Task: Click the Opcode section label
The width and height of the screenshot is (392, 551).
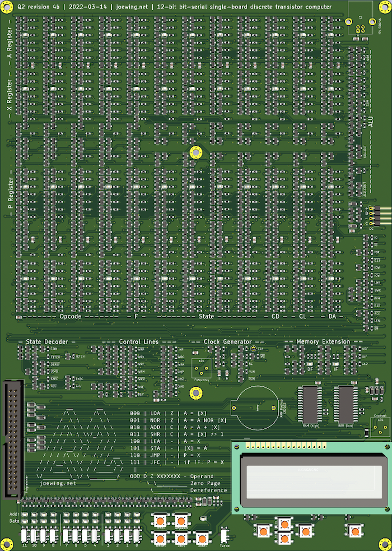Action: click(x=70, y=316)
